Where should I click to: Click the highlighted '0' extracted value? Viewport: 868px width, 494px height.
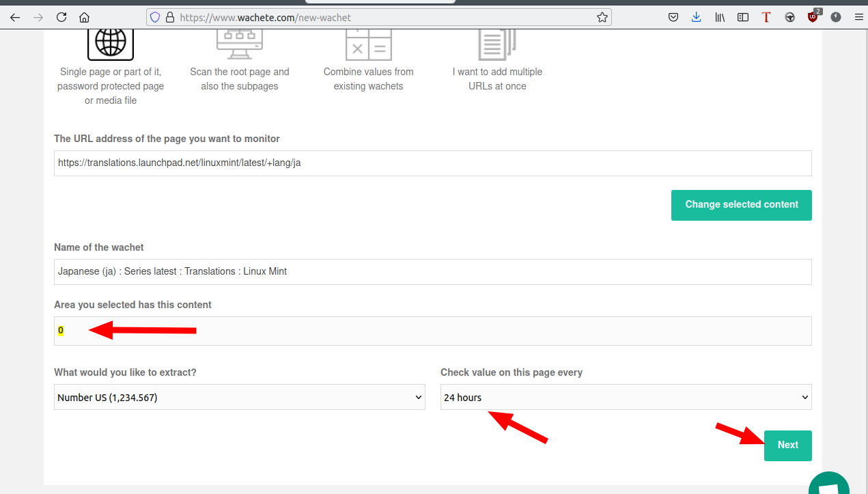click(x=61, y=331)
